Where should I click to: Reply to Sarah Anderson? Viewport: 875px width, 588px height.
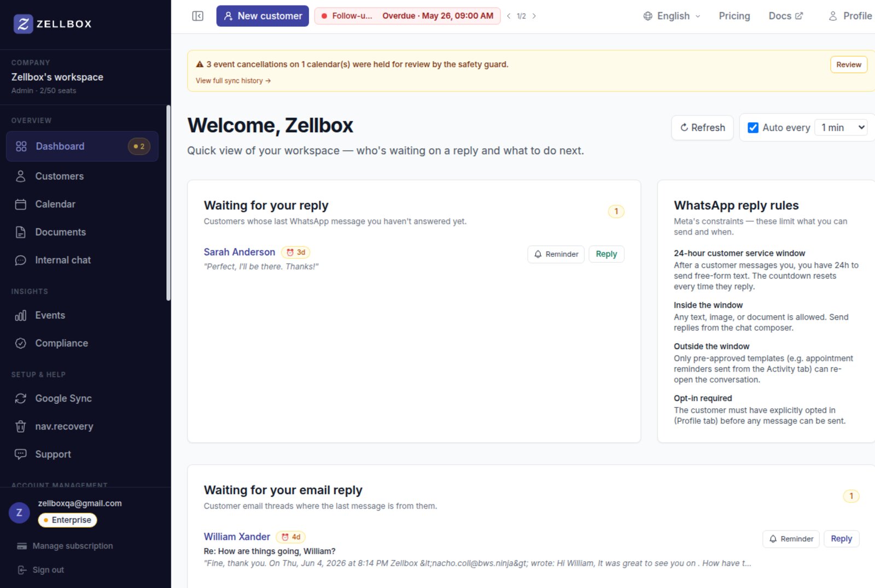point(606,254)
